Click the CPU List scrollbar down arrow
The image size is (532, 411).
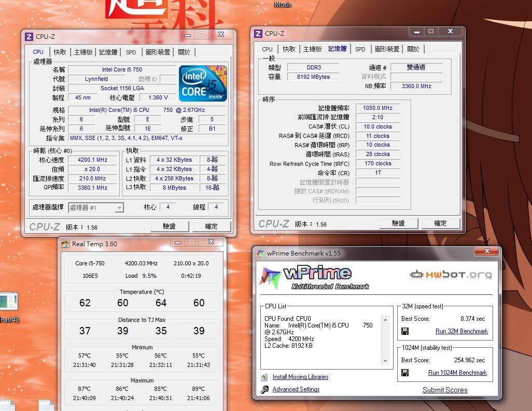[x=385, y=361]
